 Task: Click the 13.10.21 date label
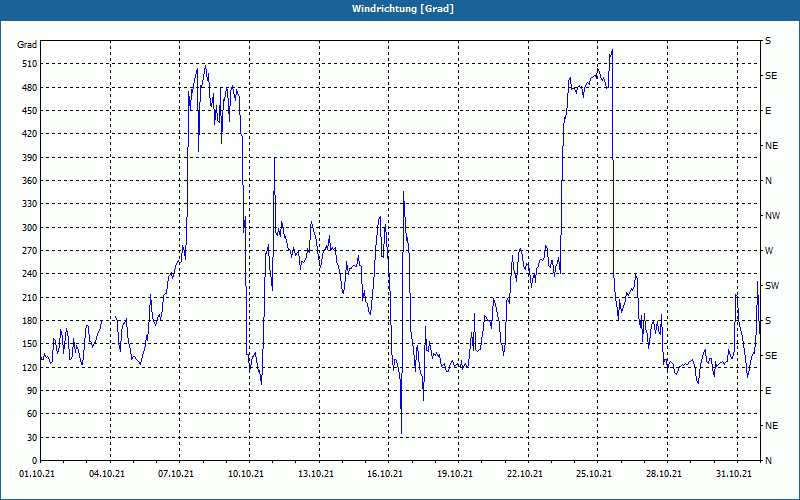pyautogui.click(x=316, y=474)
